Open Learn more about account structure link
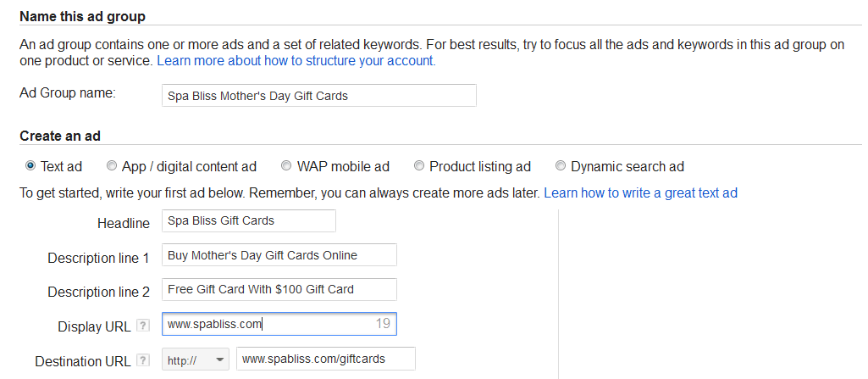This screenshot has height=379, width=868. pyautogui.click(x=296, y=61)
